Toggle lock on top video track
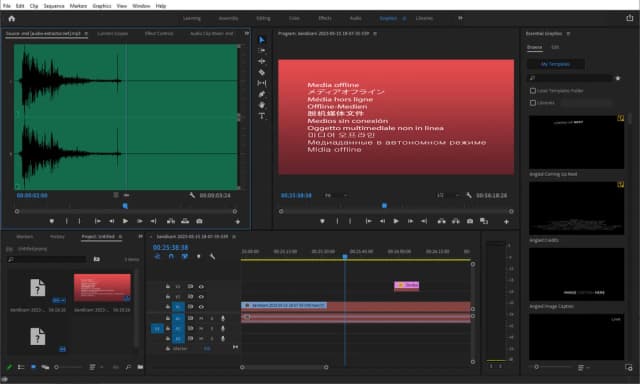 coord(168,286)
